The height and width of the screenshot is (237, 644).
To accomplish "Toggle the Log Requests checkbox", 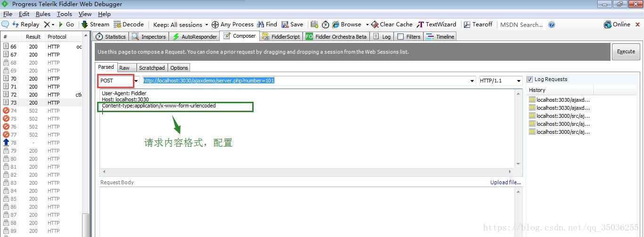I will pyautogui.click(x=529, y=79).
